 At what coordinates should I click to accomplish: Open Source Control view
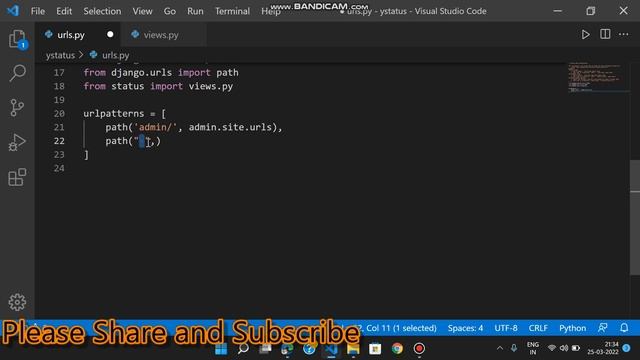pyautogui.click(x=17, y=108)
